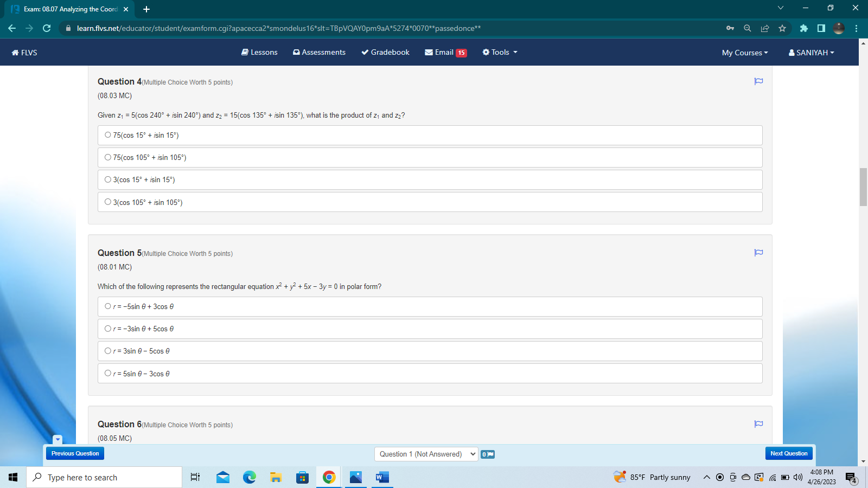Share this page icon in address bar

tap(765, 28)
